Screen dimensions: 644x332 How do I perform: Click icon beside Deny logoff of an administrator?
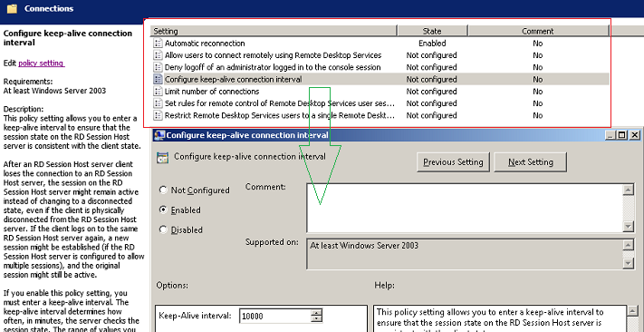158,67
